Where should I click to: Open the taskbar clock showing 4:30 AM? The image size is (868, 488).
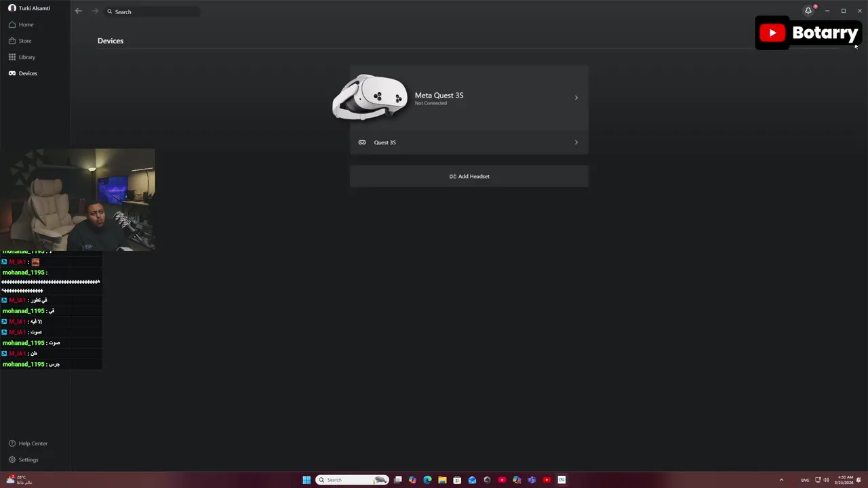846,480
